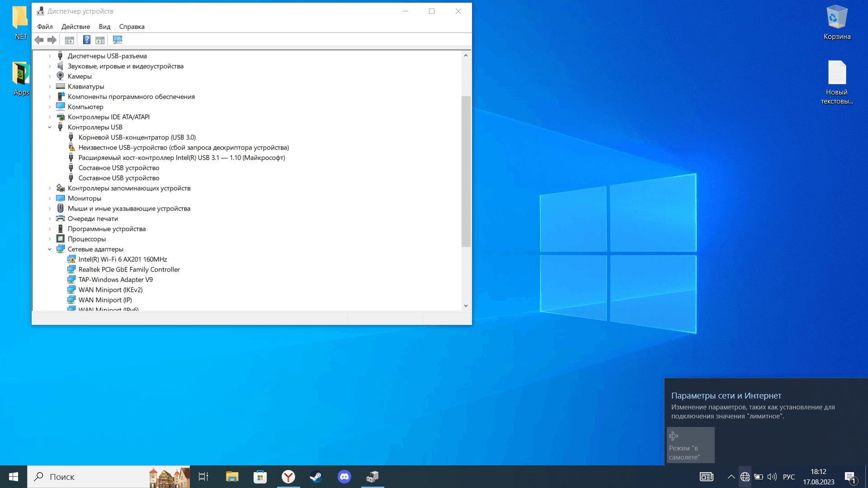This screenshot has height=488, width=868.
Task: Select Программные устройства category
Action: 107,229
